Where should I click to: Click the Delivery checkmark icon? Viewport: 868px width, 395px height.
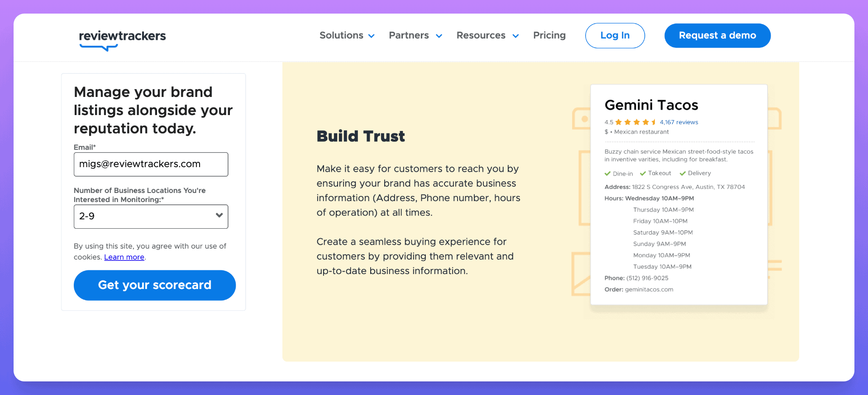[x=682, y=173]
